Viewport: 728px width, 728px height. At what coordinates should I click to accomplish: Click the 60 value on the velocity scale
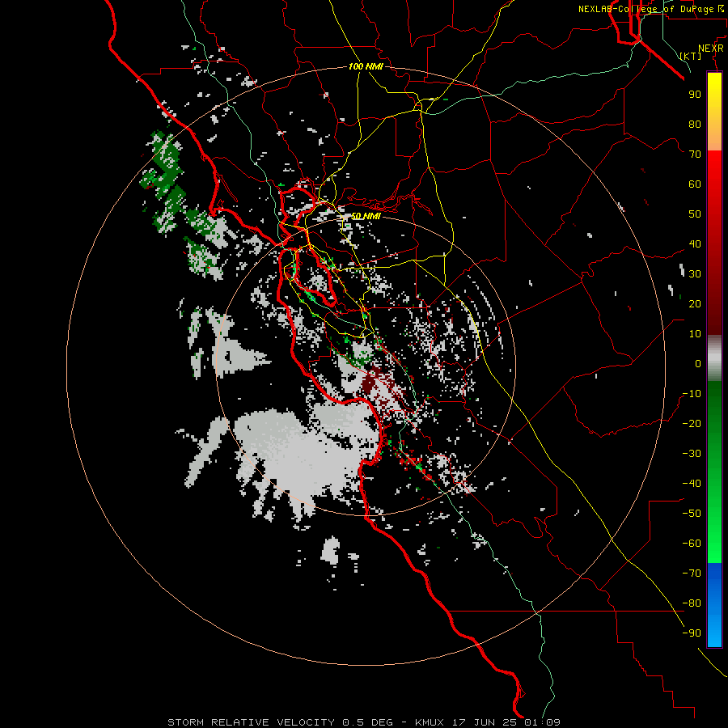695,184
